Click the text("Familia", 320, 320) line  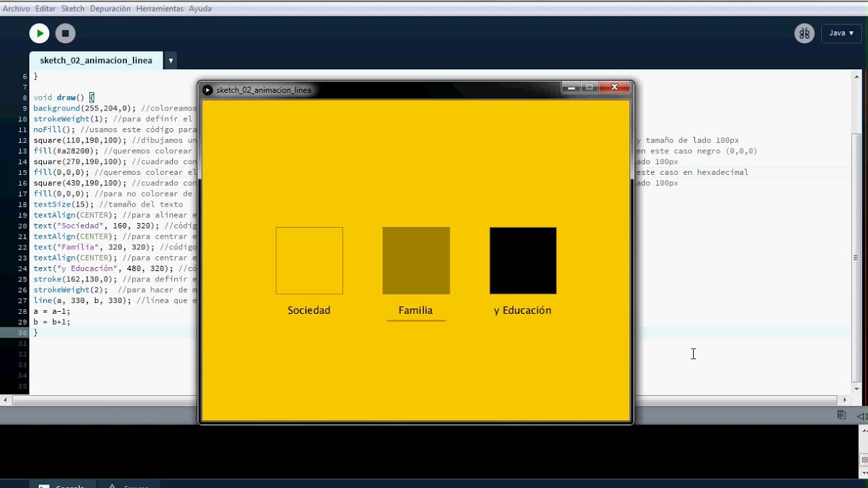click(x=115, y=247)
